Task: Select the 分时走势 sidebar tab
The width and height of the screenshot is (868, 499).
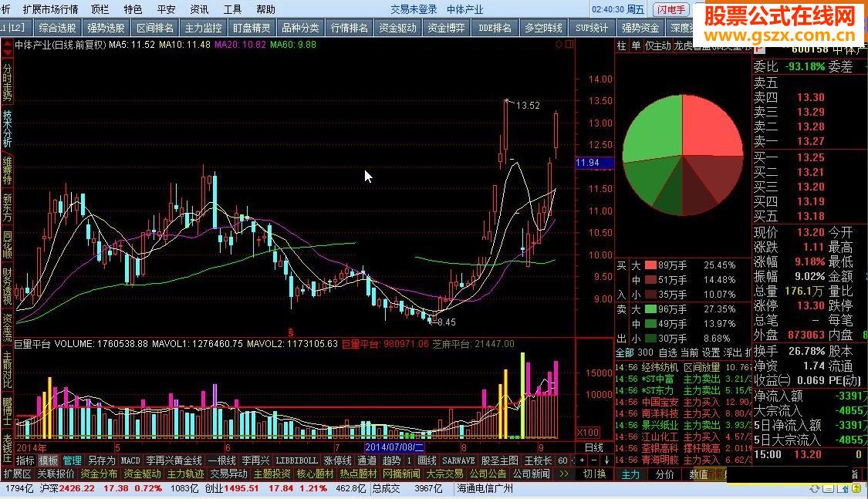Action: 7,81
